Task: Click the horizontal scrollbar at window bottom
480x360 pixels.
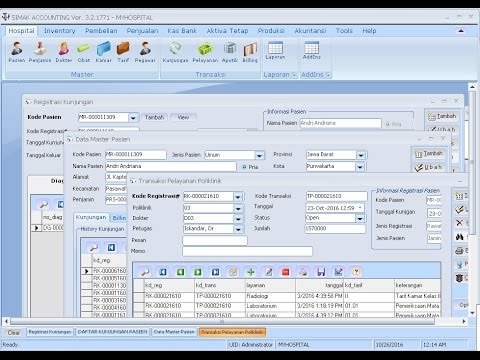Action: pos(222,321)
